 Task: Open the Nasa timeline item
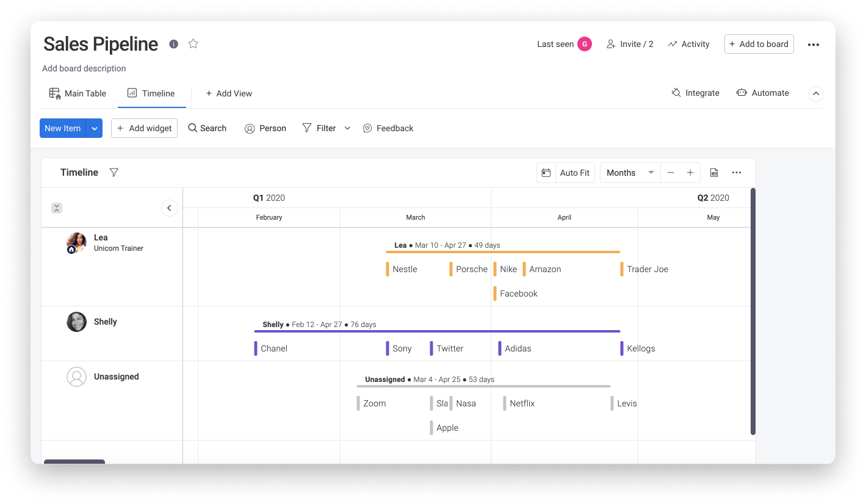pos(463,403)
